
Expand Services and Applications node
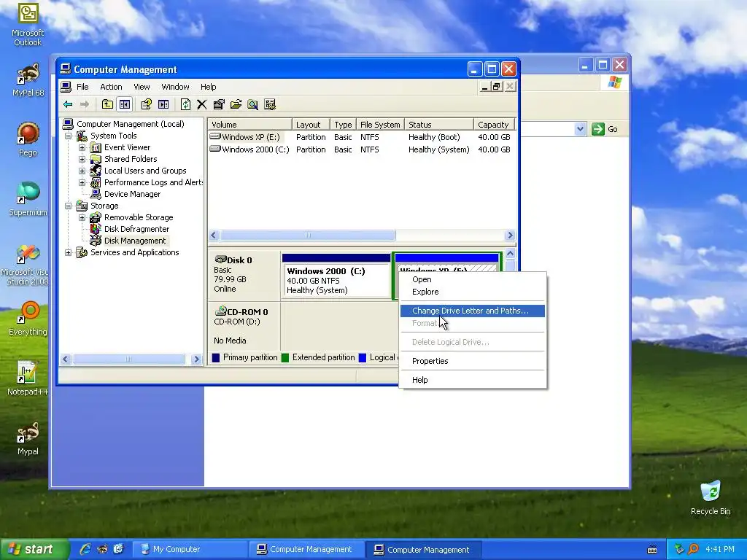(68, 252)
